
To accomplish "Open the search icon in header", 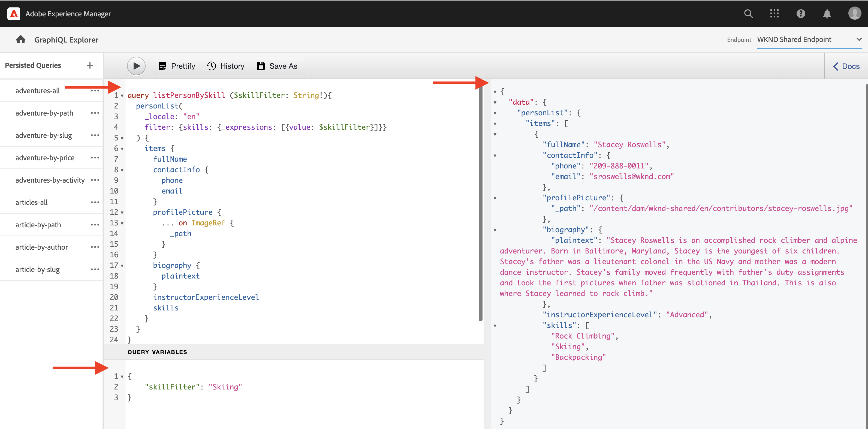I will [x=748, y=14].
